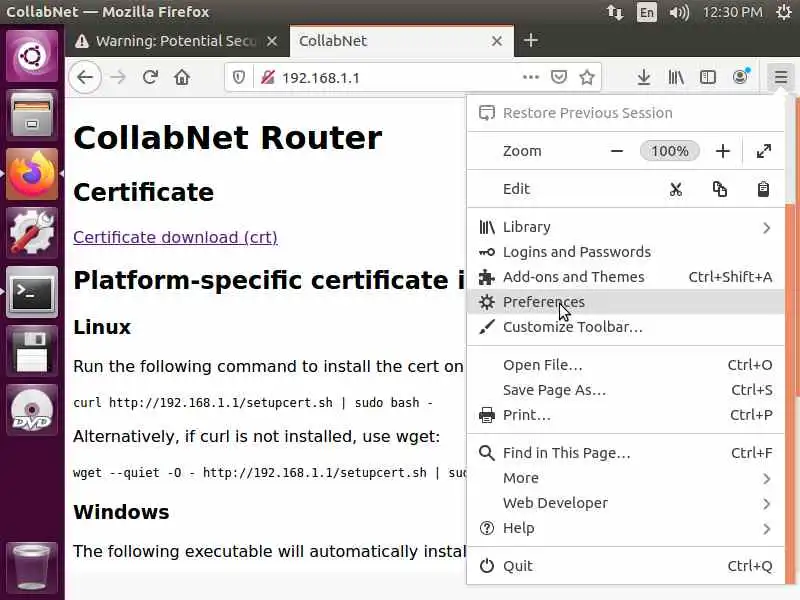The width and height of the screenshot is (800, 600).
Task: Open the Downloads toolbar arrow
Action: tap(644, 78)
